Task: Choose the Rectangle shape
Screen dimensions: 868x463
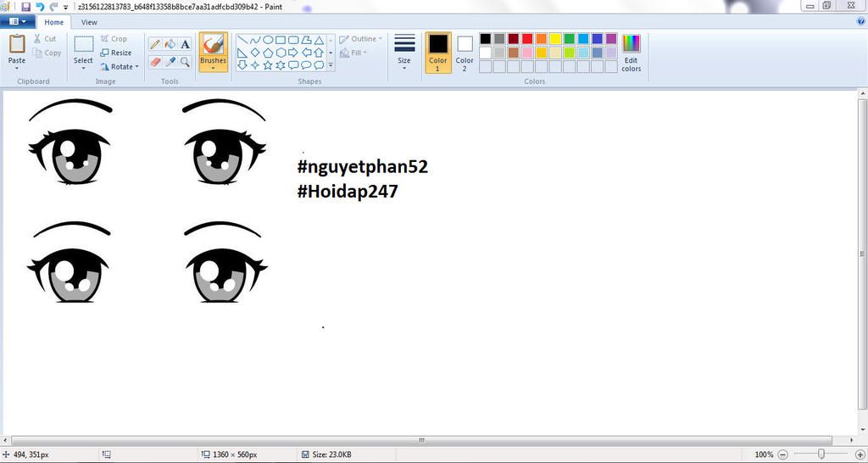Action: tap(281, 40)
